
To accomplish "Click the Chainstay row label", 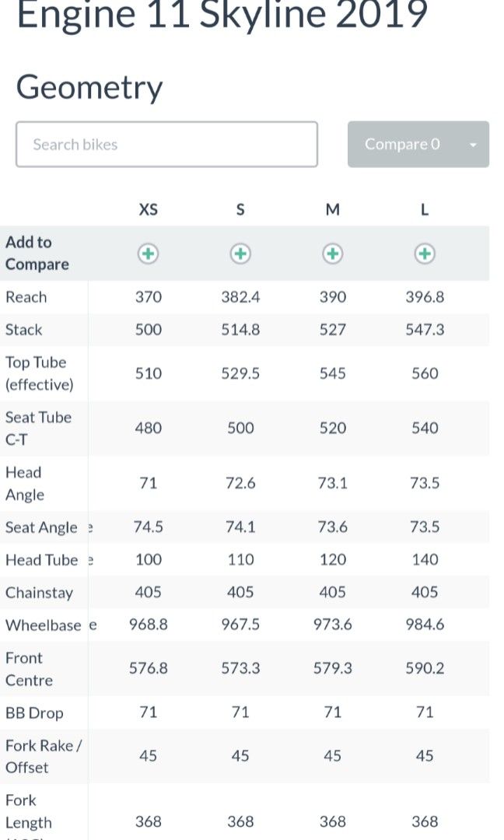I will tap(39, 593).
